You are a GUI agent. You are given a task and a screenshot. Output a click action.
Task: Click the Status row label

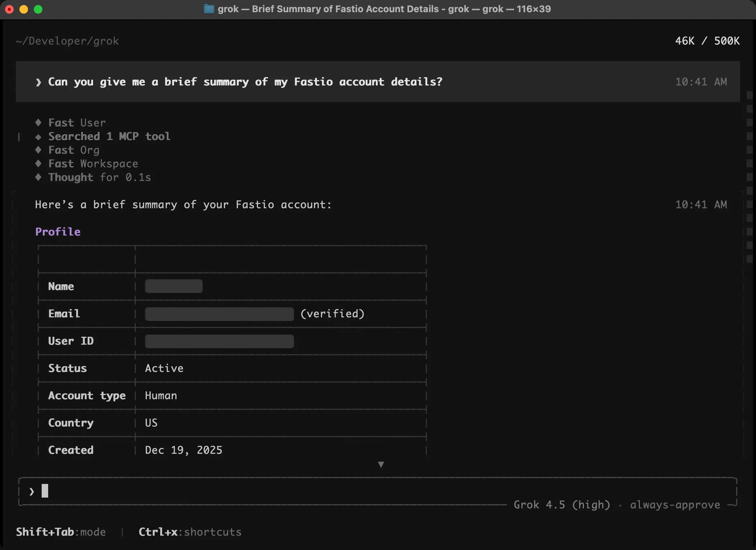(x=68, y=368)
